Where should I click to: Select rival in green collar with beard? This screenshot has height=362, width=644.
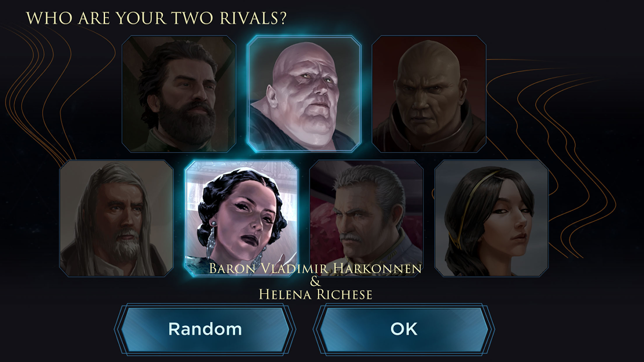coord(179,94)
